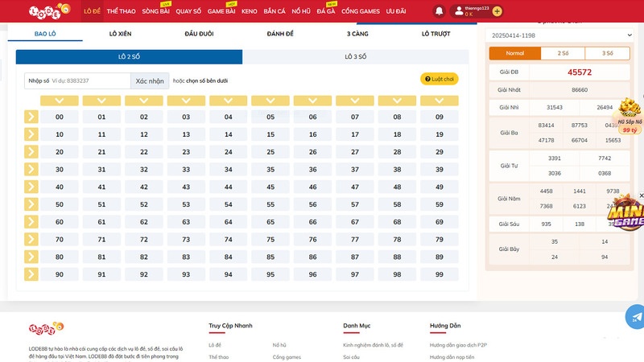Open the Telegram chat bubble
644x362 pixels.
click(636, 316)
